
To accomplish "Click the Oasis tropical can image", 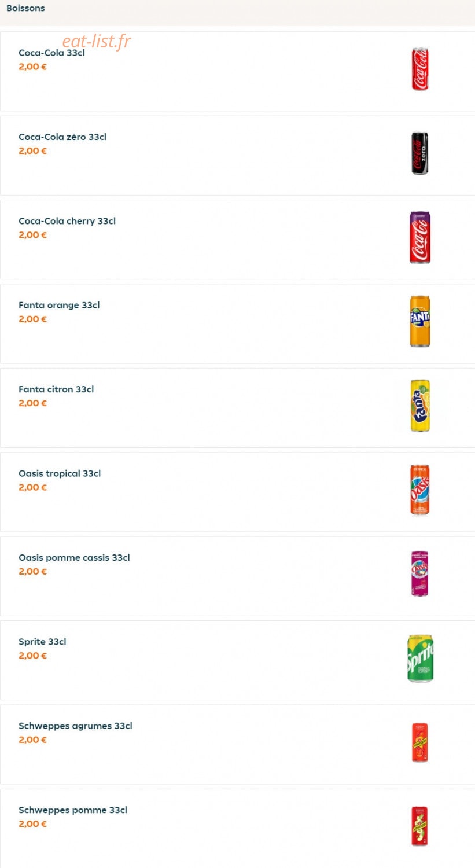I will (x=420, y=490).
